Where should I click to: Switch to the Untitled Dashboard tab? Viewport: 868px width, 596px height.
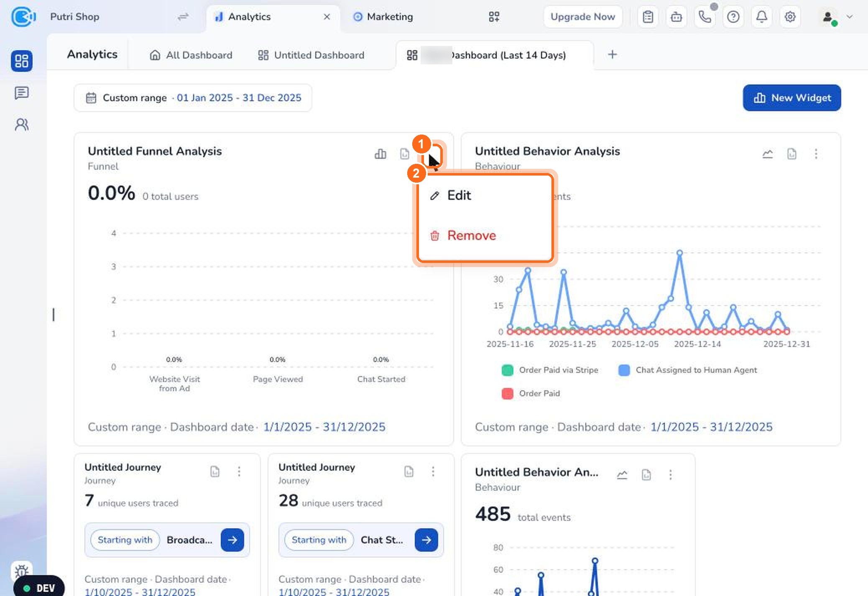point(311,55)
